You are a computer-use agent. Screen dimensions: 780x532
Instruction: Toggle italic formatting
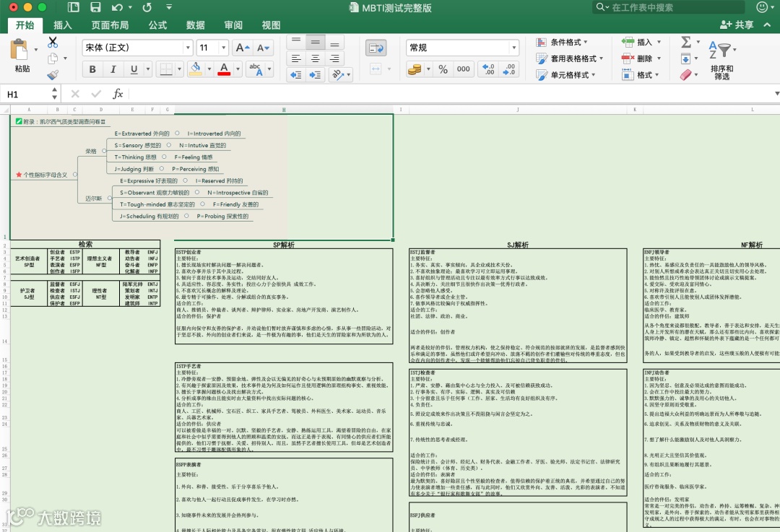[113, 69]
